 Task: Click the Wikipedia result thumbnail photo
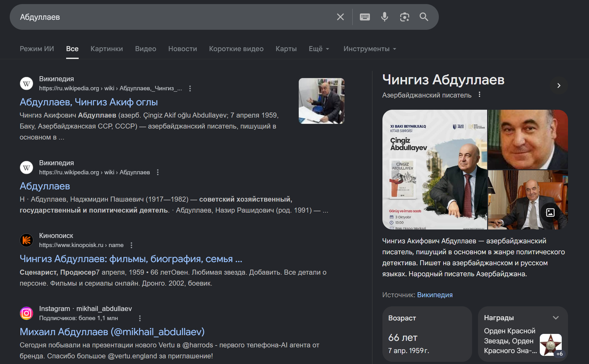[x=321, y=101]
